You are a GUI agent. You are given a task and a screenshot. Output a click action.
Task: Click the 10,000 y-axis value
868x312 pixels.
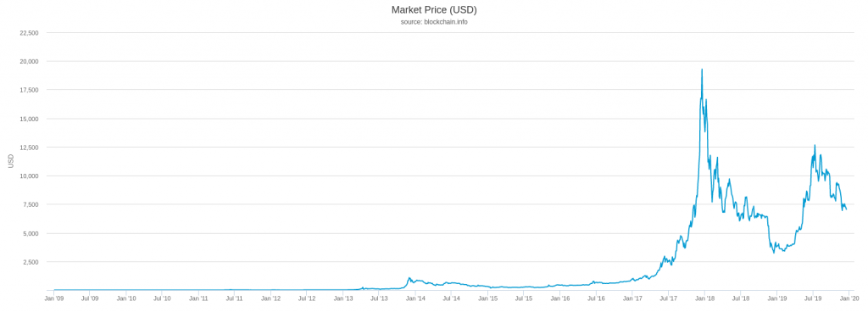tap(29, 175)
